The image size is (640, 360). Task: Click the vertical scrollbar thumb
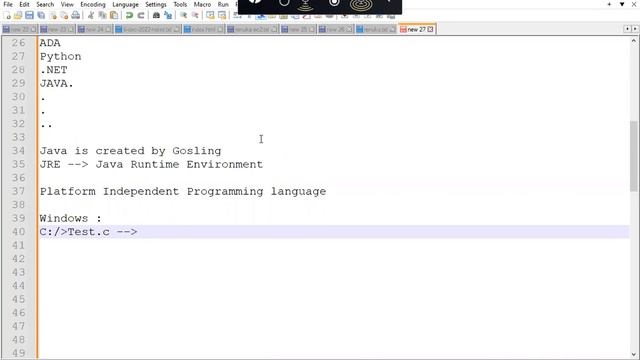click(x=633, y=156)
